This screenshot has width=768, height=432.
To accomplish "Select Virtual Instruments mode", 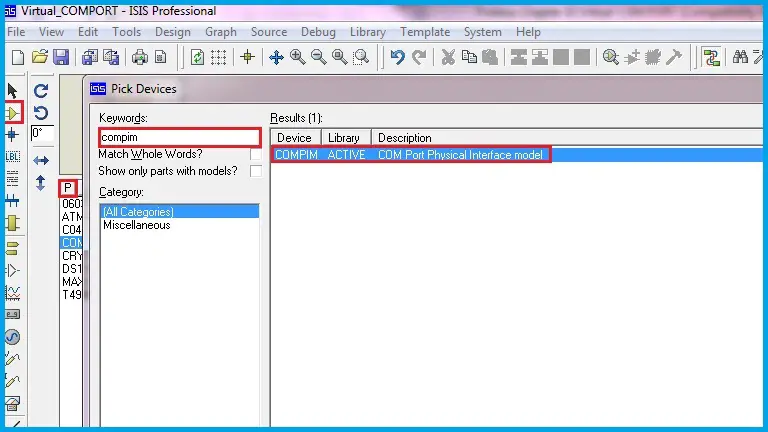I will click(x=12, y=404).
